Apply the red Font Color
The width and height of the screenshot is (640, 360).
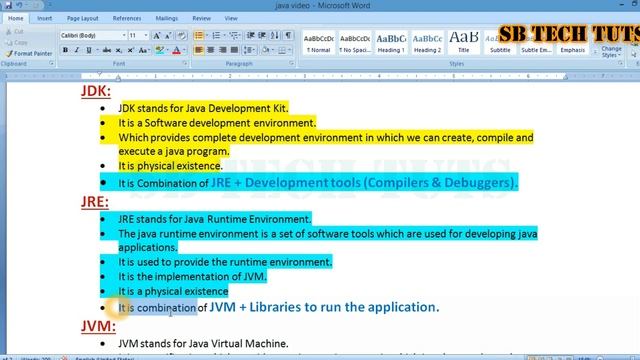(177, 50)
